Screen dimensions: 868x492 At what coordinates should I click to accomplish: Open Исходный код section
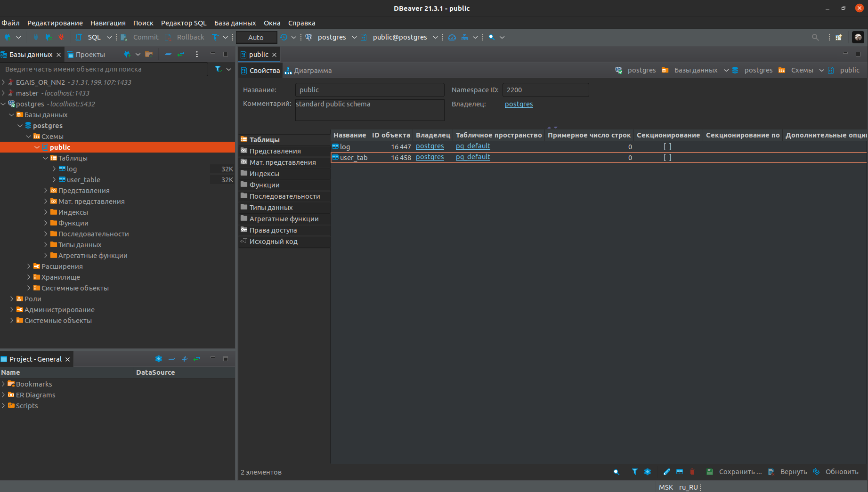coord(284,242)
